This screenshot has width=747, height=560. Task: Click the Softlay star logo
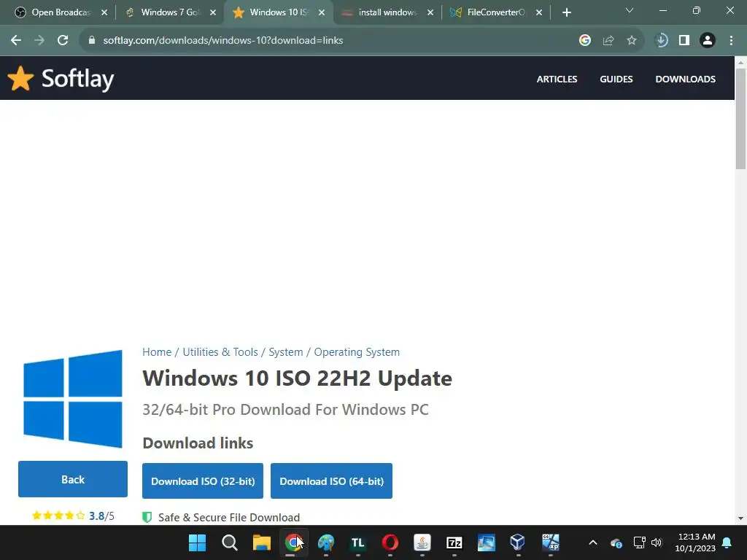[x=21, y=79]
